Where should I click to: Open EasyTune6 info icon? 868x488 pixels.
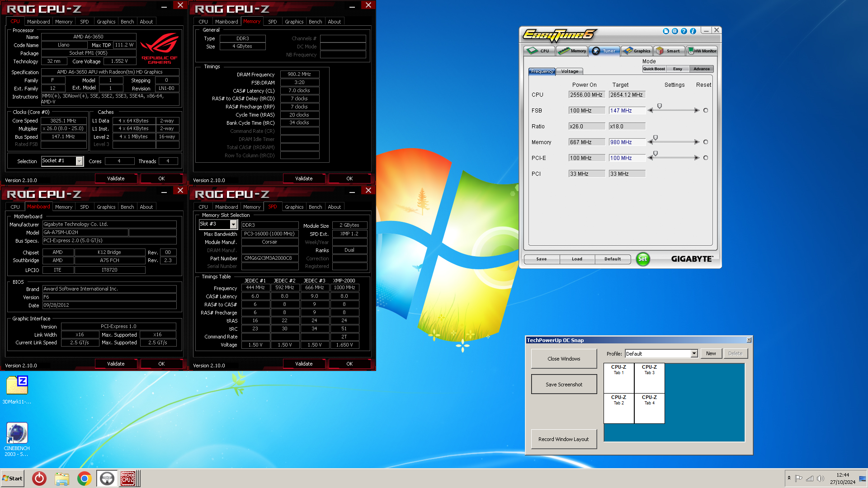[693, 31]
